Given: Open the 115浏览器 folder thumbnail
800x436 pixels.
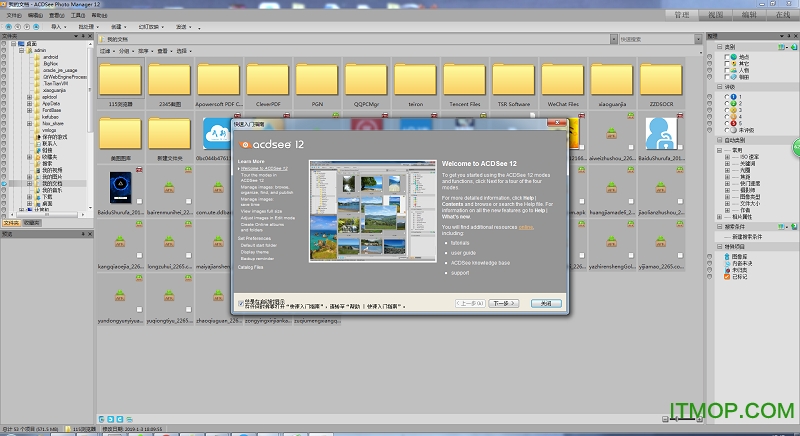Looking at the screenshot, I should (x=120, y=79).
